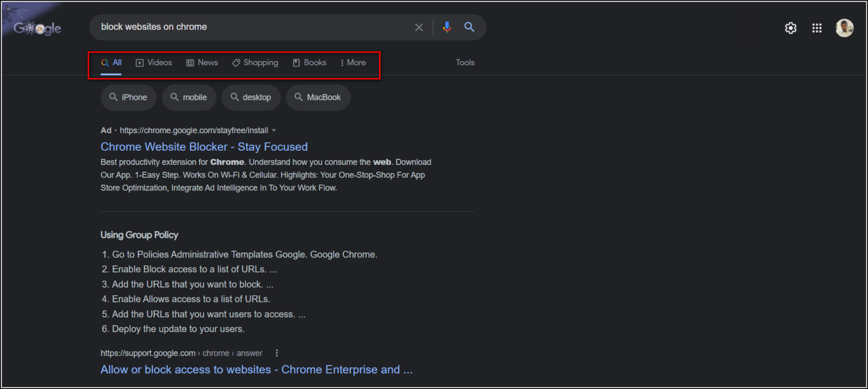Start voice search using the microphone icon

(447, 27)
